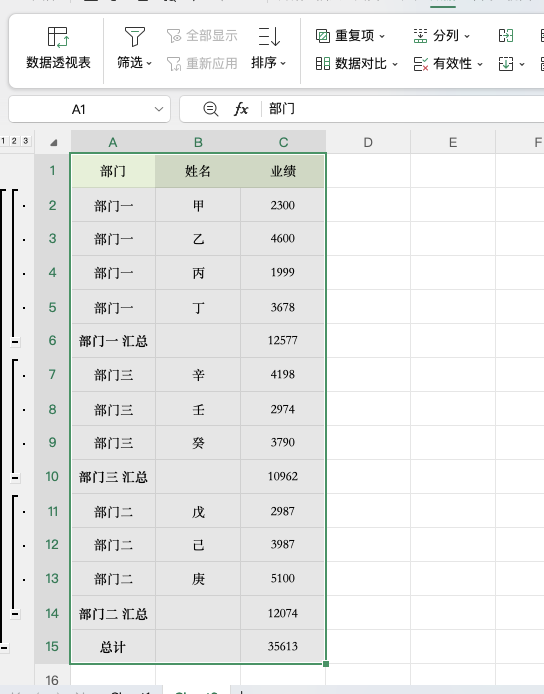Viewport: 544px width, 694px height.
Task: Click the name cell 庚
Action: [x=198, y=579]
